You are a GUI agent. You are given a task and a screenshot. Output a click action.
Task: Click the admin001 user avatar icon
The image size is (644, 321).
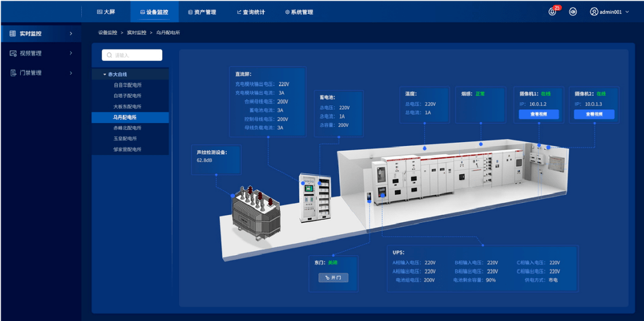tap(594, 12)
